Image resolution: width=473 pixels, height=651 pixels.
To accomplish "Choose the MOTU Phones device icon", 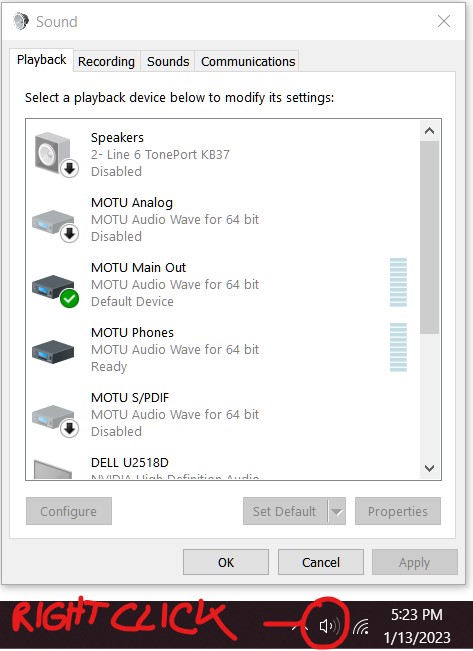I will 53,352.
